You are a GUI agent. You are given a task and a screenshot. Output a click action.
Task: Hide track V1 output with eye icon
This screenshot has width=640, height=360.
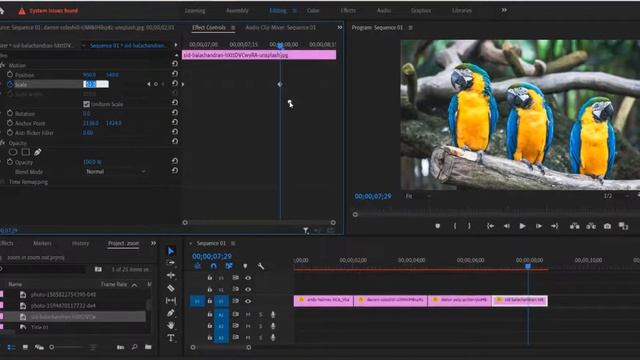pyautogui.click(x=248, y=301)
